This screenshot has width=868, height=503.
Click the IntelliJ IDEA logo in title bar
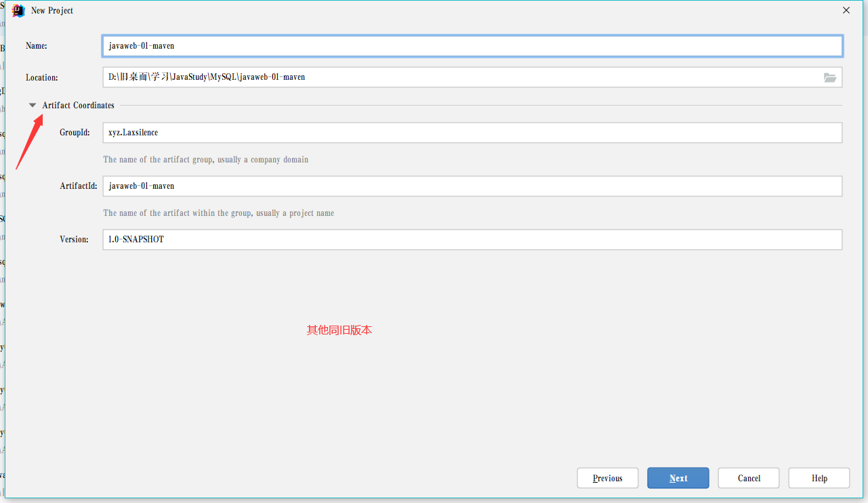pyautogui.click(x=18, y=10)
